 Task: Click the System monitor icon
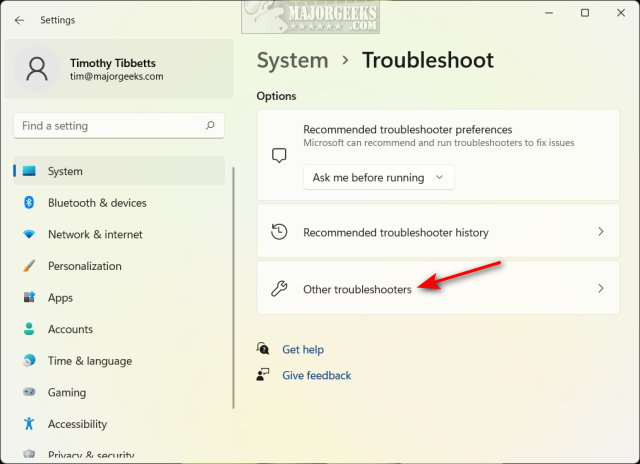point(29,171)
